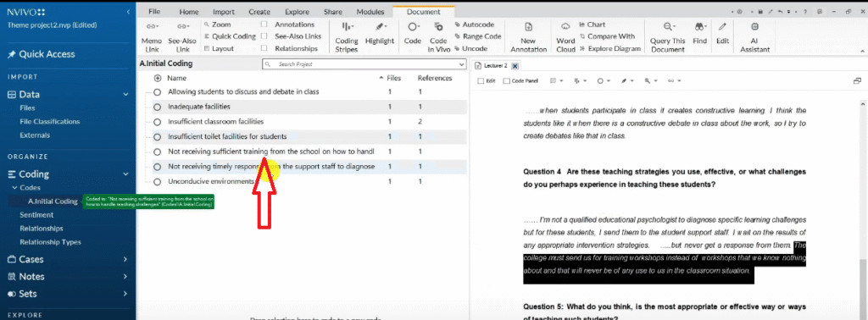Select A.Initial Coding folder in sidebar
Viewport: 868px width, 320px height.
click(53, 201)
